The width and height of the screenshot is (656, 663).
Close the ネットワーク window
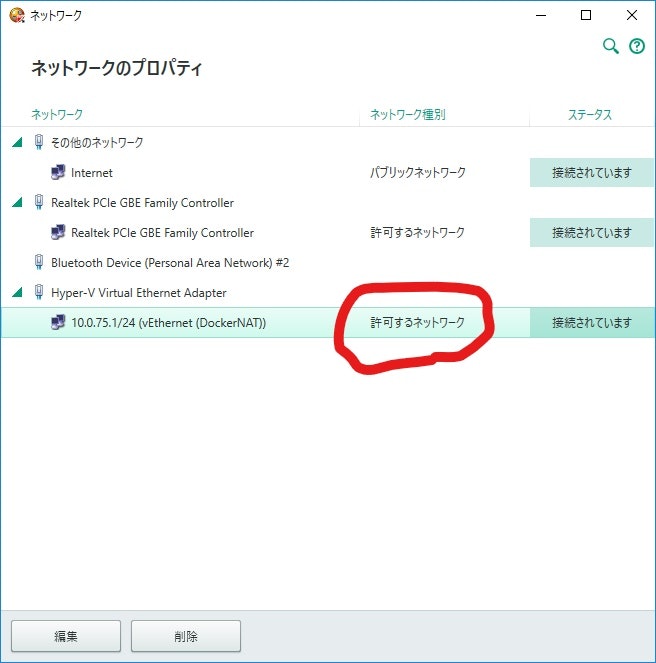point(631,15)
